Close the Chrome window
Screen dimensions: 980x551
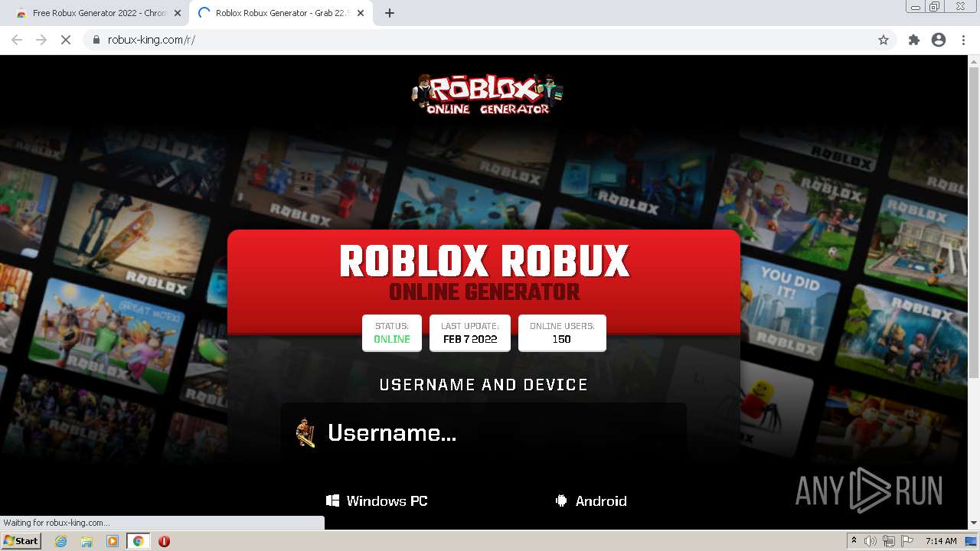click(960, 6)
